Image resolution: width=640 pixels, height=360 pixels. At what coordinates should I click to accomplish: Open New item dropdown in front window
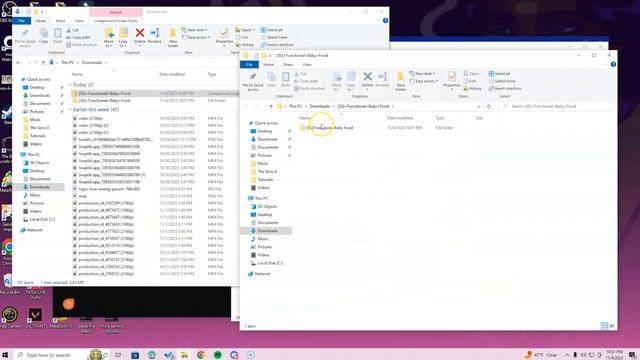[423, 73]
